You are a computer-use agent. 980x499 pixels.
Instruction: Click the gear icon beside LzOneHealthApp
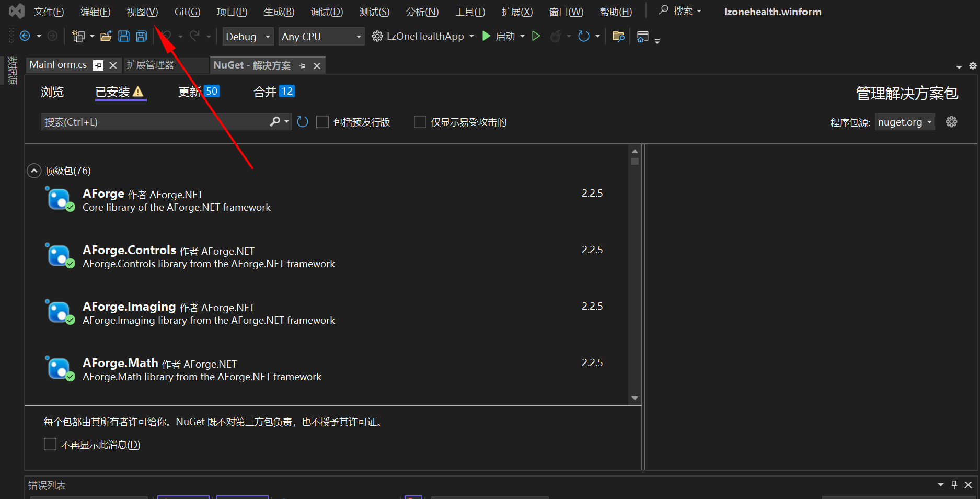click(x=377, y=36)
